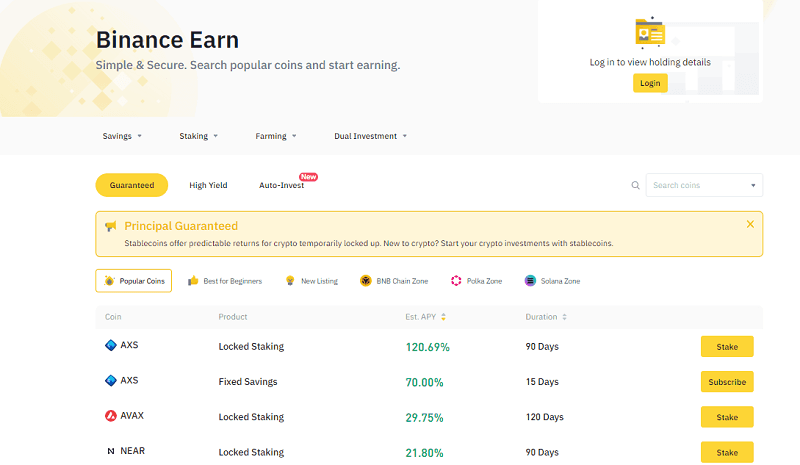The width and height of the screenshot is (800, 465).
Task: Click the New Listing lightbulb icon
Action: [x=290, y=281]
